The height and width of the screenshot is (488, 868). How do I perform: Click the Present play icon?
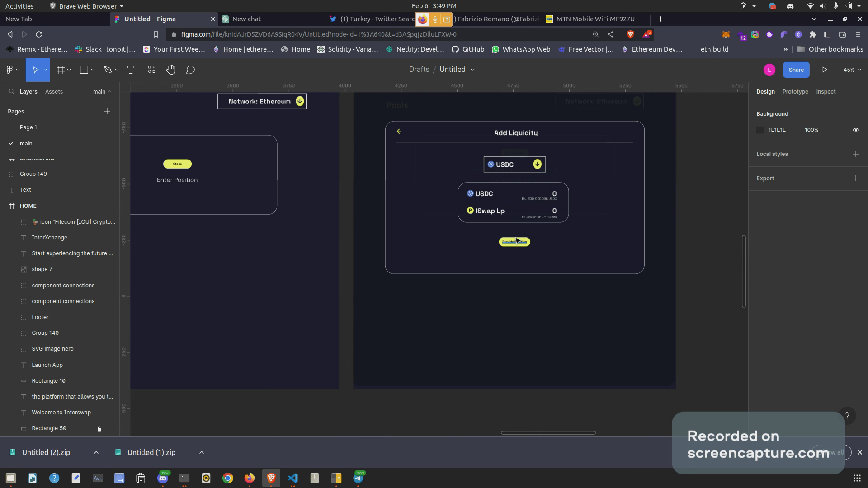tap(825, 70)
